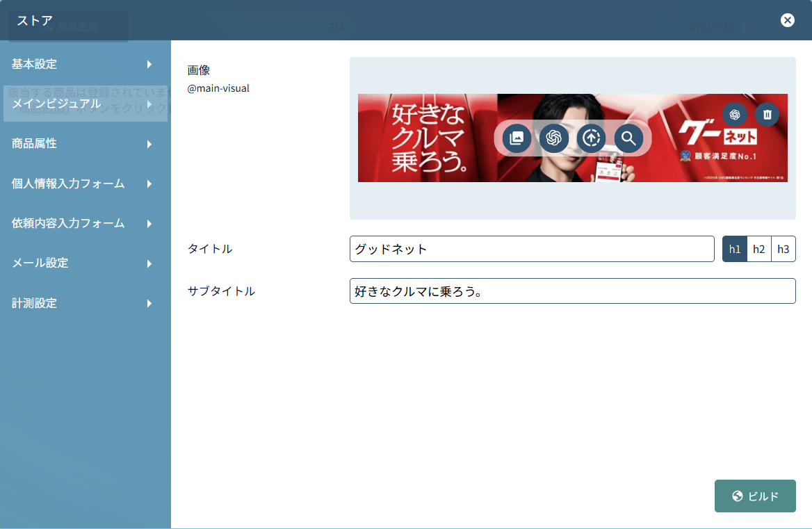The width and height of the screenshot is (812, 529).
Task: Expand the arrow beside 依頼内容入力フォーム
Action: [x=149, y=224]
